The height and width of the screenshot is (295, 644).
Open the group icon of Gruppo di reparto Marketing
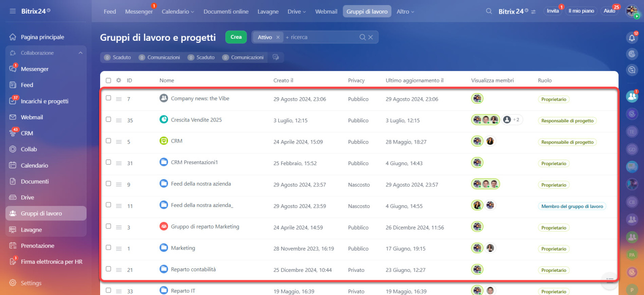pyautogui.click(x=164, y=227)
